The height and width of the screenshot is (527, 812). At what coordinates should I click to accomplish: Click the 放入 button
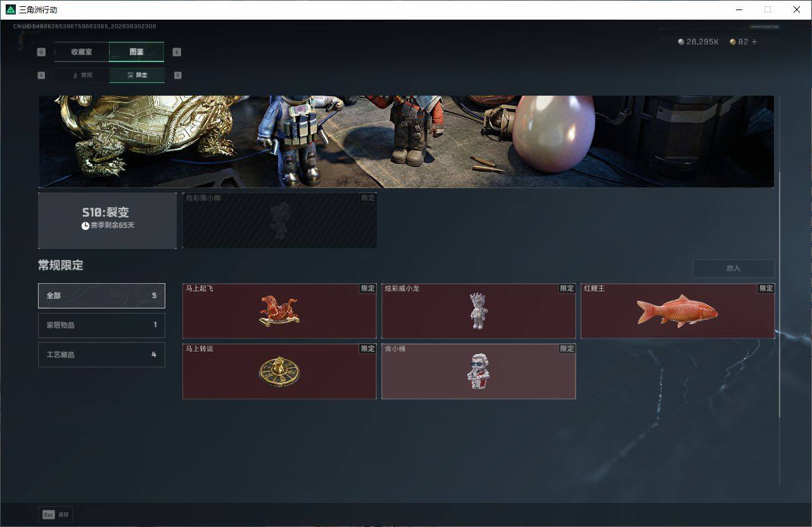[733, 269]
